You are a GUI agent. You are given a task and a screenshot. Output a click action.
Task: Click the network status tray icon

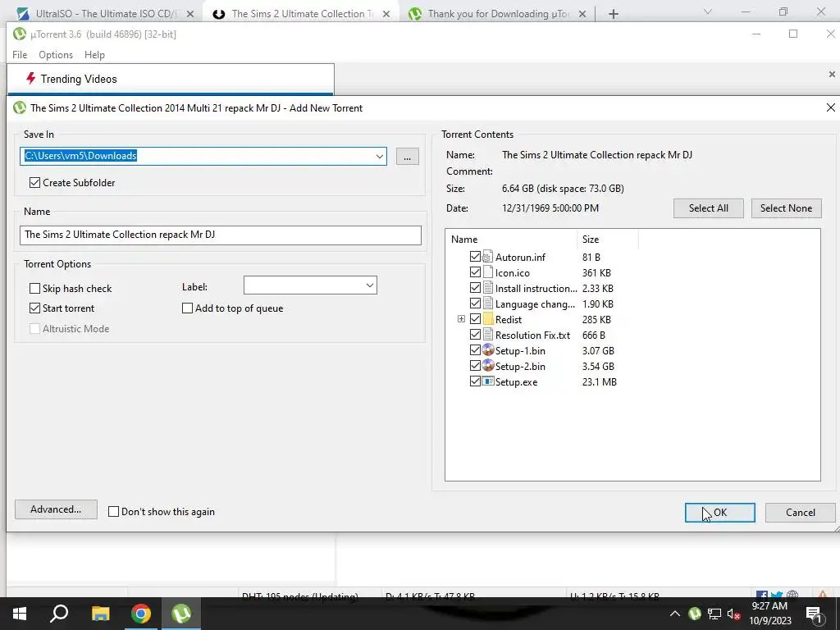[714, 614]
